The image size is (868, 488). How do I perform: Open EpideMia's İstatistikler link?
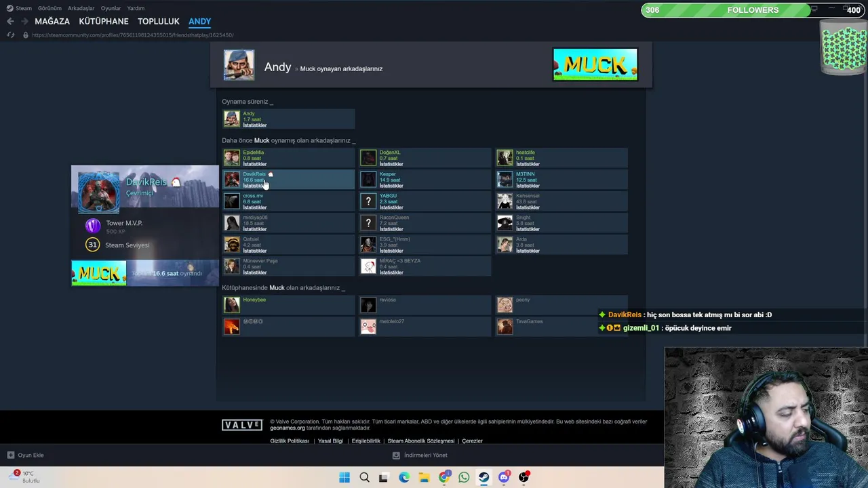click(255, 164)
